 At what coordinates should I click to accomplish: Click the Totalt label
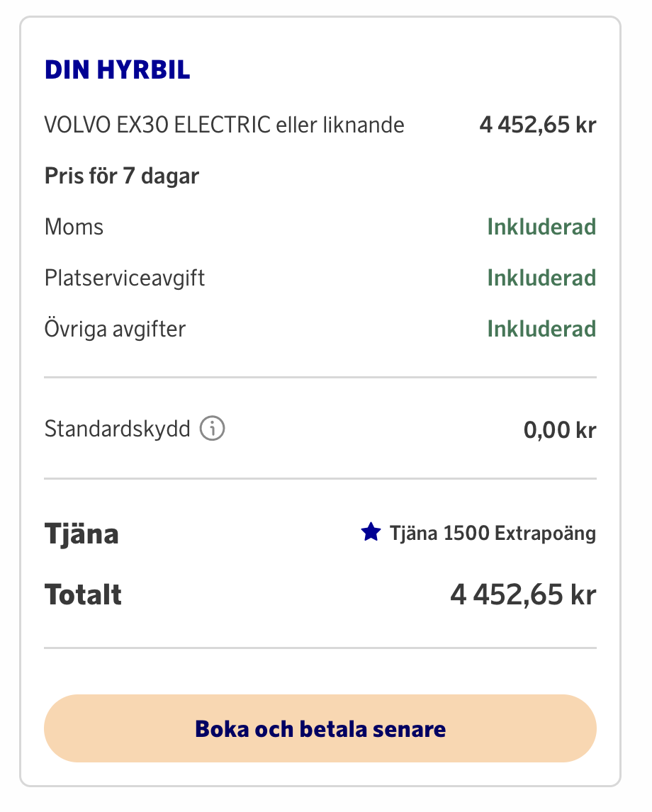click(x=84, y=594)
